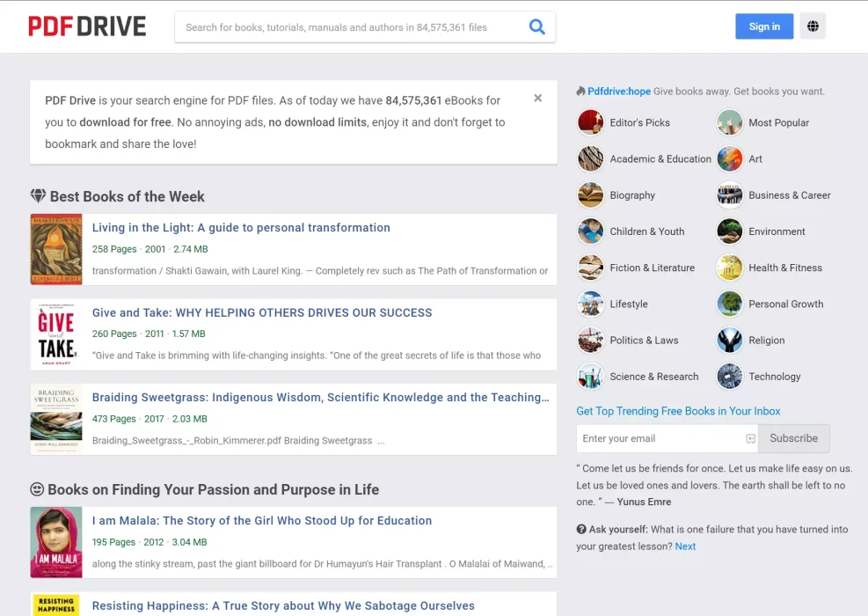Browse the Art category label
The width and height of the screenshot is (868, 616).
point(755,159)
